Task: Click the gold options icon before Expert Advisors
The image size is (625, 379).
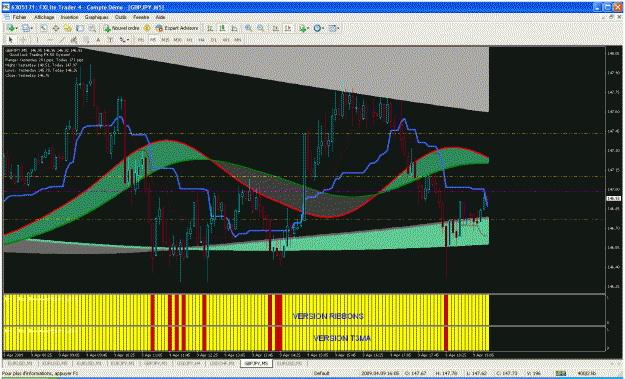Action: pos(147,28)
